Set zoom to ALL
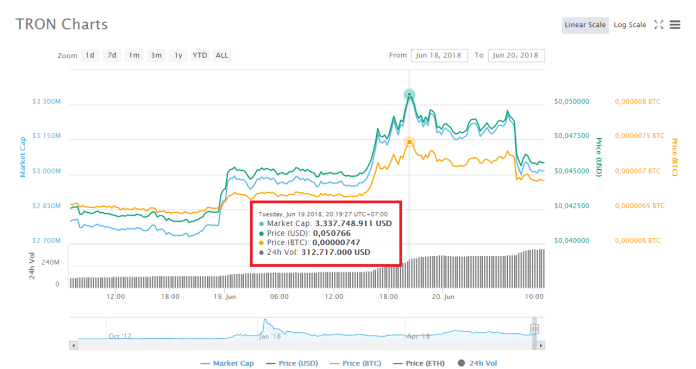Screen dimensions: 696x369 [x=222, y=56]
